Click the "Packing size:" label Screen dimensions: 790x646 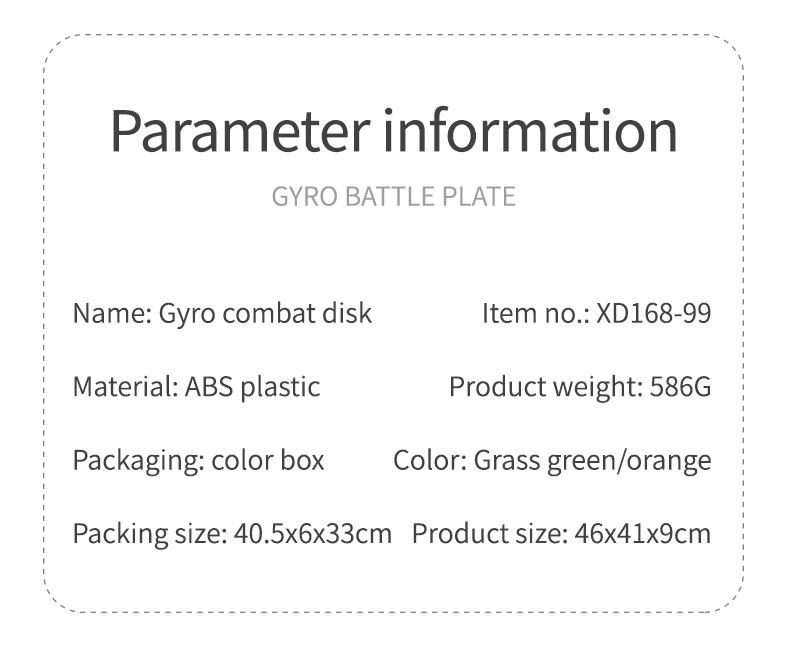click(149, 533)
